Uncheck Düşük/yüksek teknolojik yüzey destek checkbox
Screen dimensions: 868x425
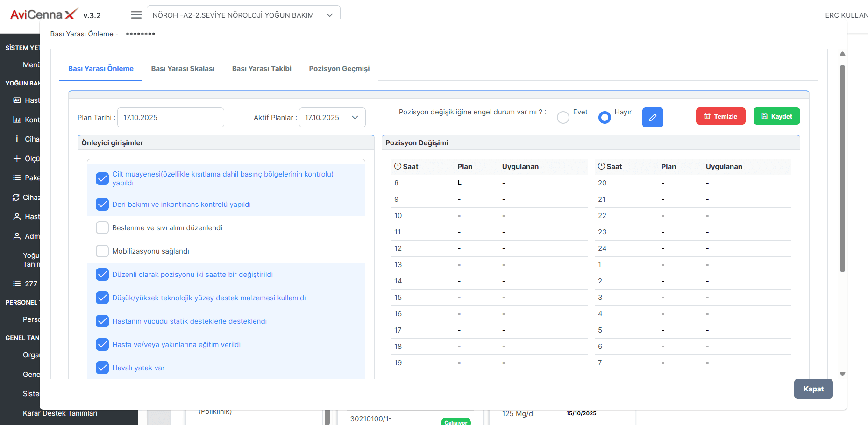[102, 298]
